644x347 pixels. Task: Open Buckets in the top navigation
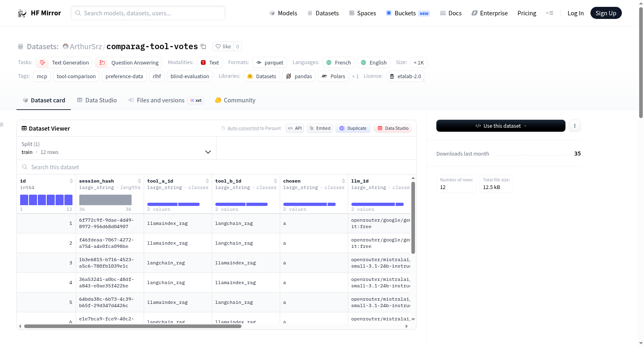(x=408, y=13)
